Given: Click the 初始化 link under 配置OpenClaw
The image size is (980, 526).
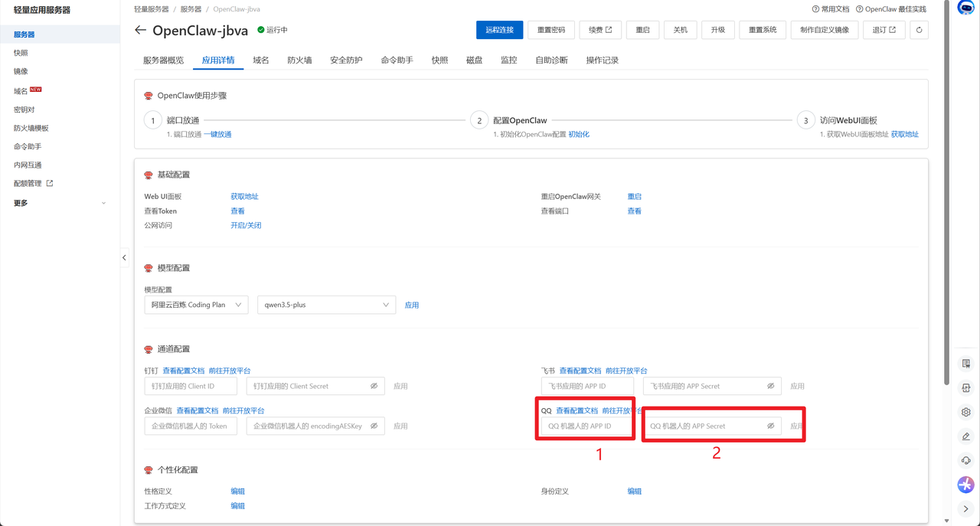Looking at the screenshot, I should point(579,134).
